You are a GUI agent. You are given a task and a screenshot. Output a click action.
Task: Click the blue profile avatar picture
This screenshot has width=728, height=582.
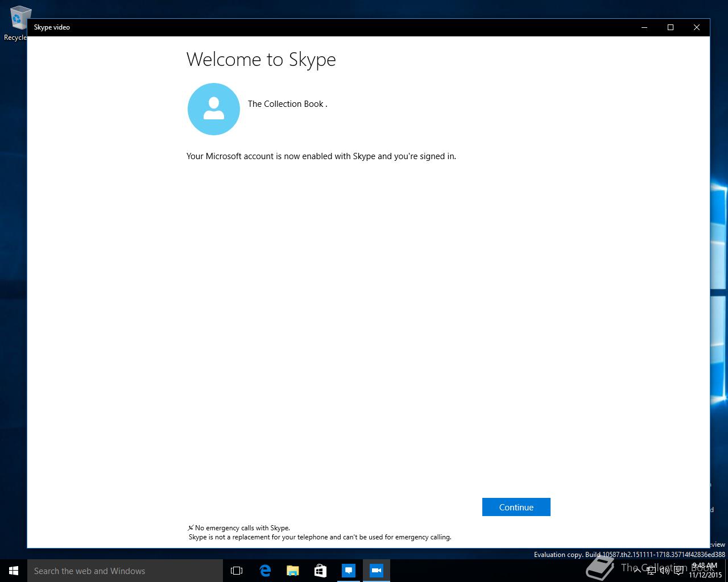click(x=213, y=109)
